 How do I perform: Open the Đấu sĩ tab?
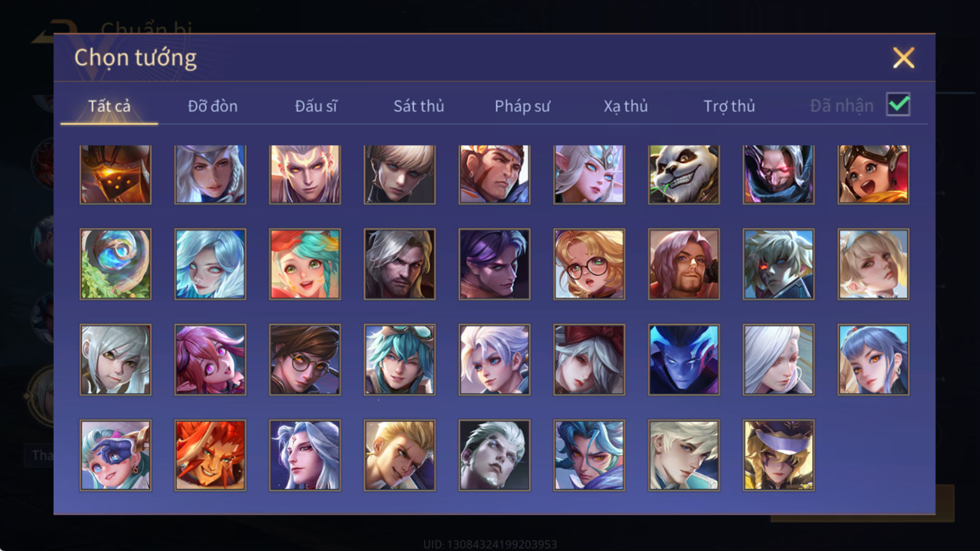point(315,106)
